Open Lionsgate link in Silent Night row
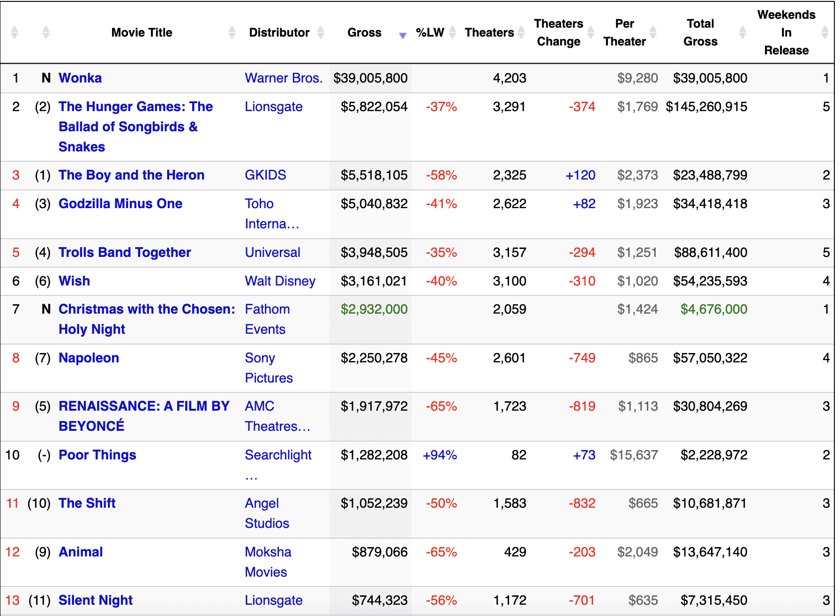840x616 pixels. 274,600
